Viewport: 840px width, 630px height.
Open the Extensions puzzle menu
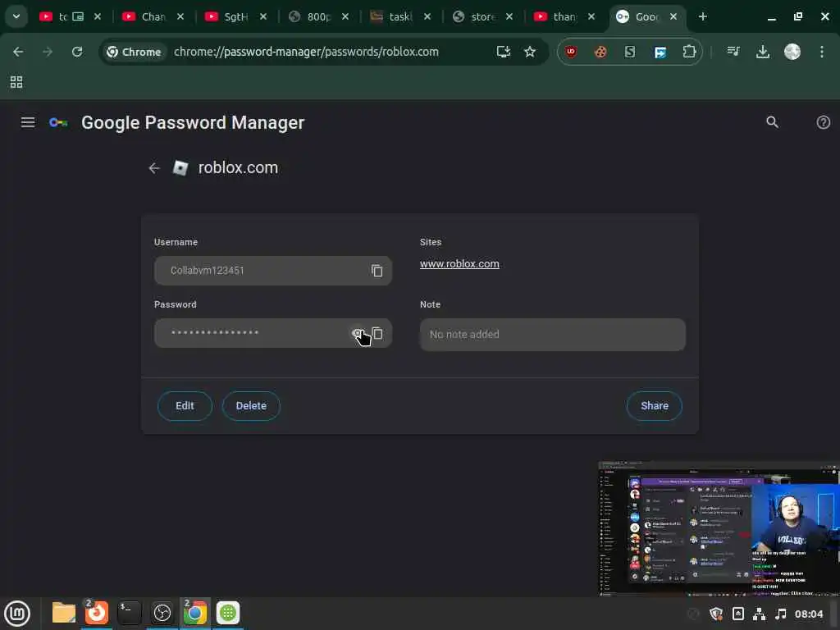point(689,52)
